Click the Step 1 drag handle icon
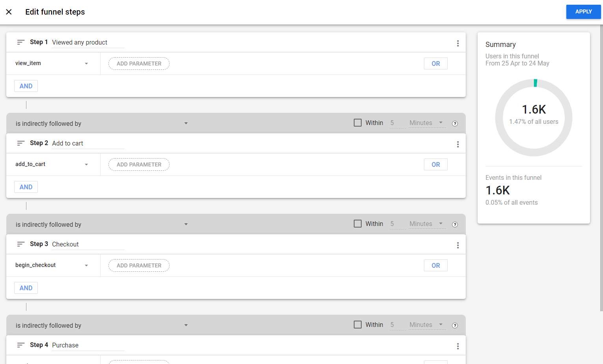The width and height of the screenshot is (603, 364). click(21, 42)
